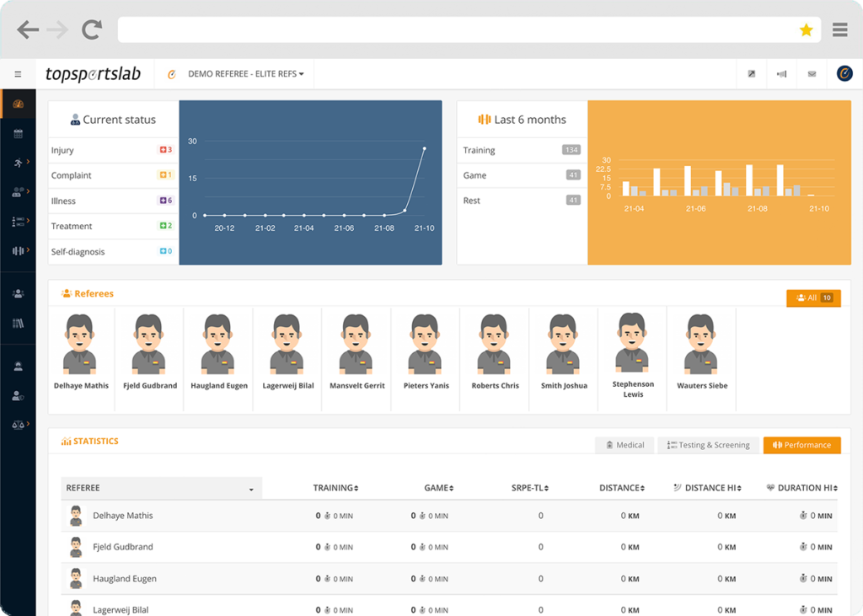Image resolution: width=863 pixels, height=616 pixels.
Task: Open the envelope messages icon in top bar
Action: coord(812,73)
